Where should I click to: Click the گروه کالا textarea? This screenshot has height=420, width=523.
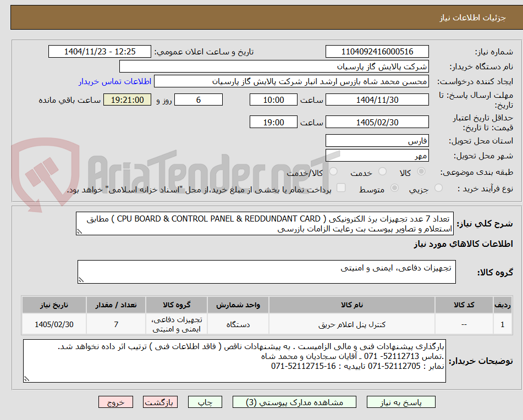[267, 272]
